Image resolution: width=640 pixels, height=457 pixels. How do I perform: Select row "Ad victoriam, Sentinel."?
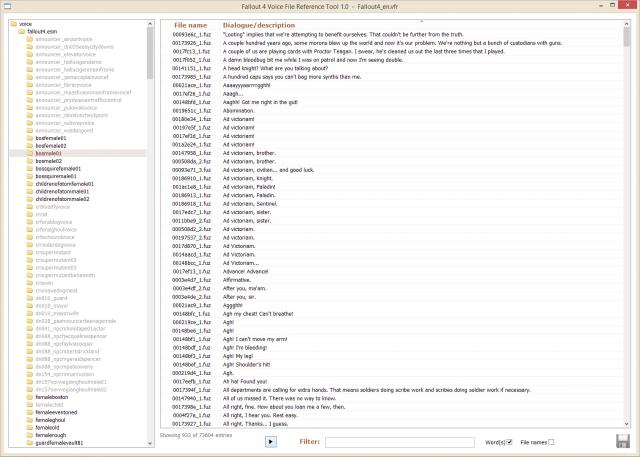[392, 204]
